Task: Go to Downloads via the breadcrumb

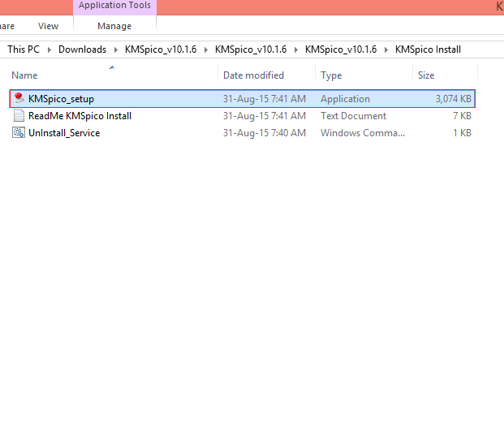Action: coord(82,49)
